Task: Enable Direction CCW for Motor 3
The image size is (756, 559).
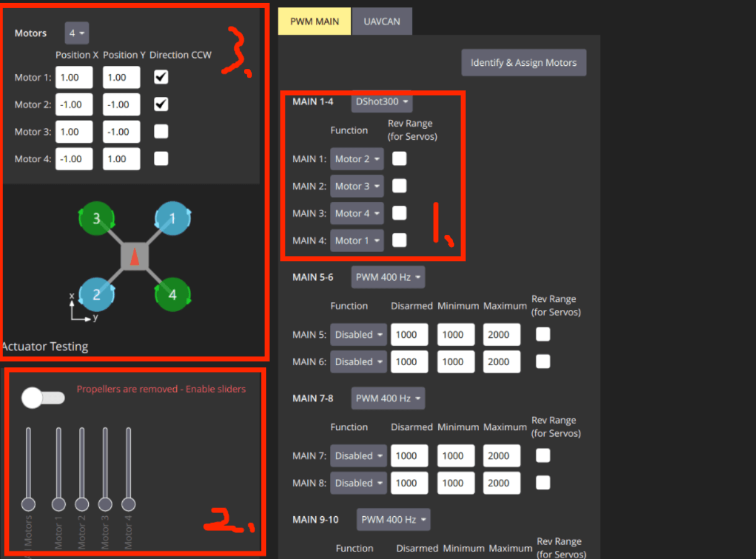Action: 161,132
